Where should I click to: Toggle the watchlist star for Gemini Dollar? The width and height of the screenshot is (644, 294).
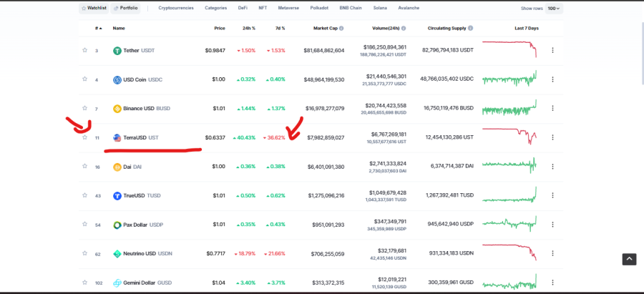coord(84,283)
